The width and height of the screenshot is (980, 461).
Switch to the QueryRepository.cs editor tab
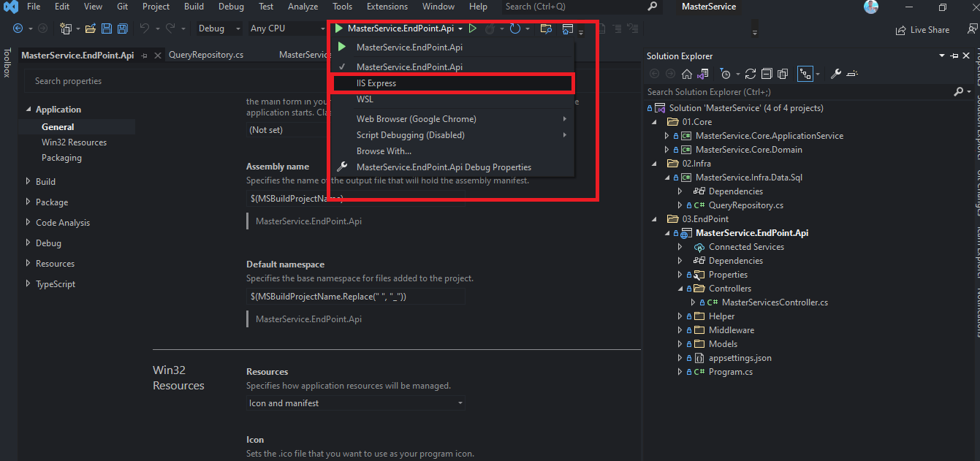tap(206, 55)
